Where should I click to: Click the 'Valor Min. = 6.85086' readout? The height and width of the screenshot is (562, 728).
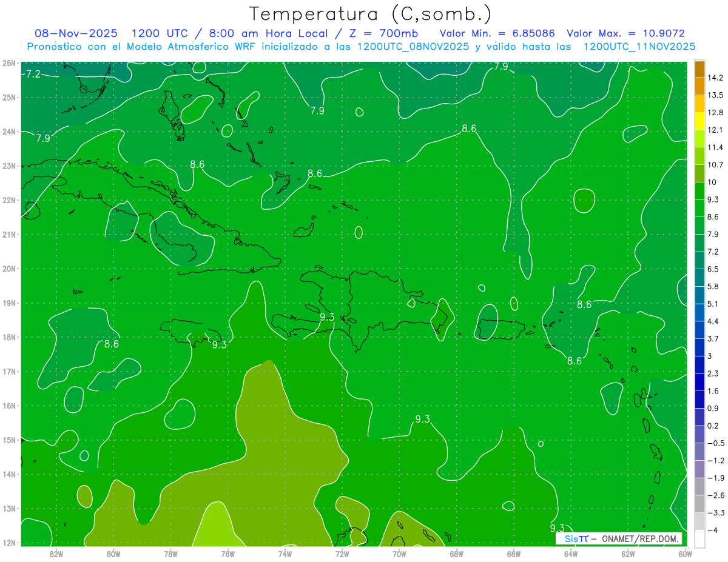click(x=499, y=33)
